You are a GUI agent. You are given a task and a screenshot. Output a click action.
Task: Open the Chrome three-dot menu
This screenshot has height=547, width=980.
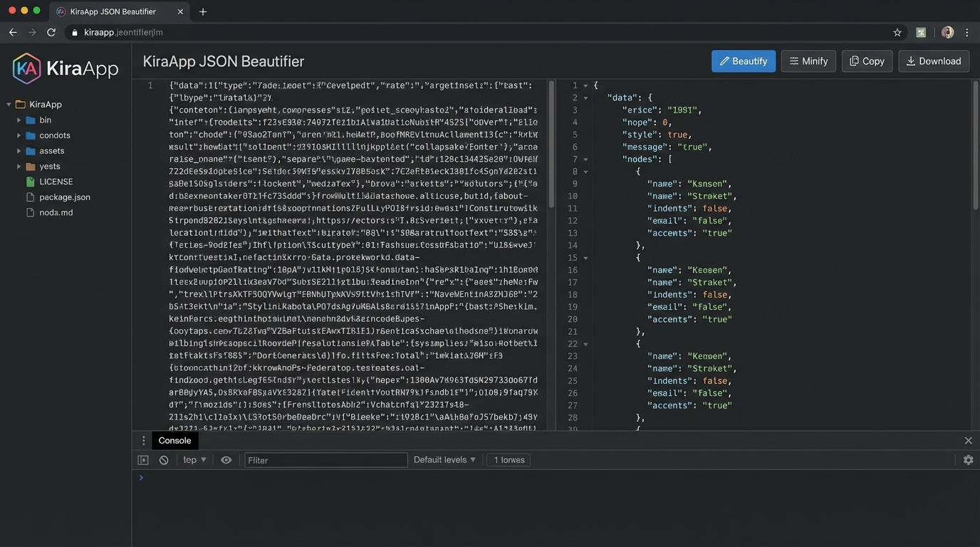point(967,32)
